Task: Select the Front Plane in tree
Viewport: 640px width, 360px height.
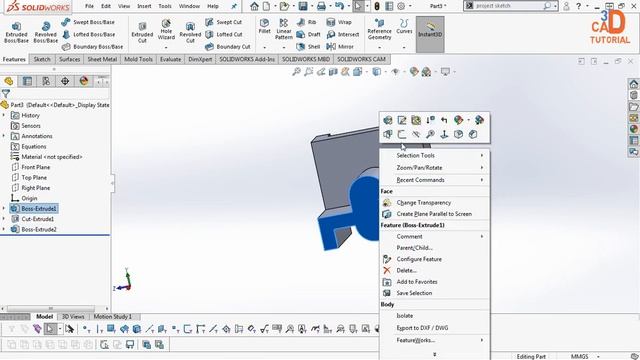Action: click(x=31, y=167)
